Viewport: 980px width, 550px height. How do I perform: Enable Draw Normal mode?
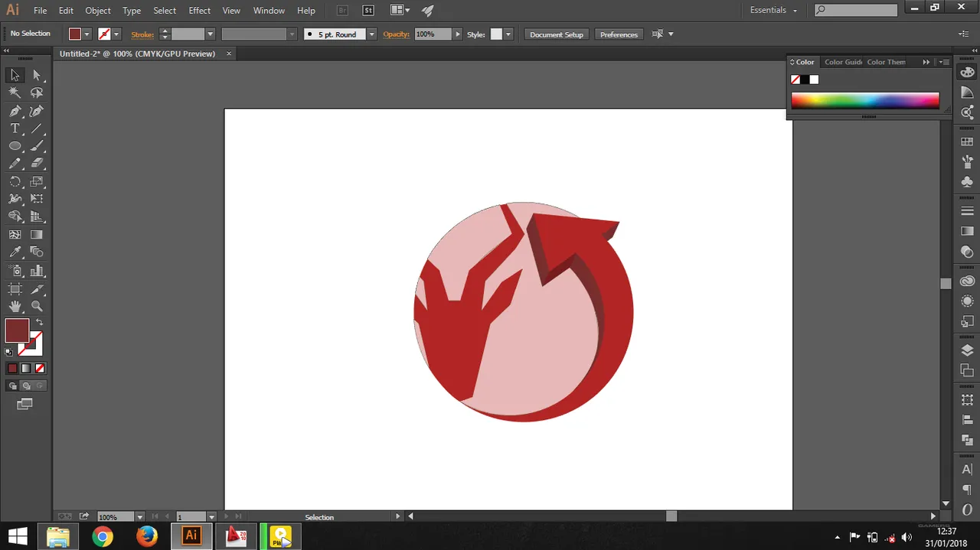[13, 386]
